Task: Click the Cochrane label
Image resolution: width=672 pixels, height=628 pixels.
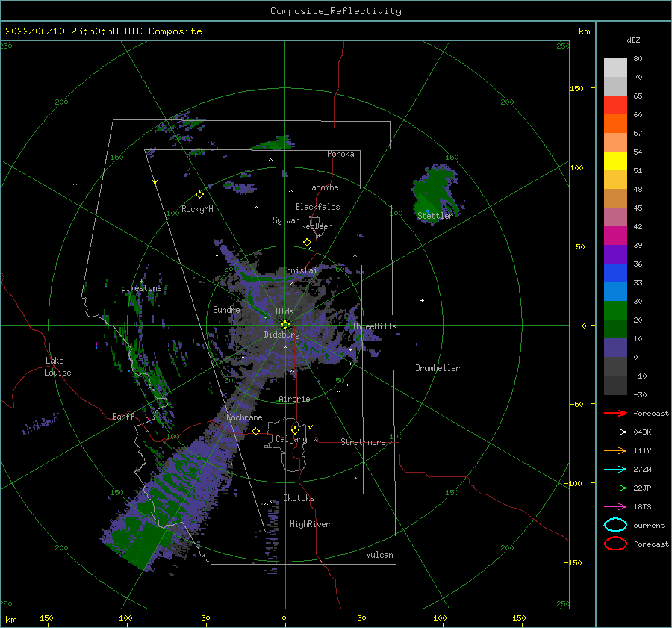Action: click(x=244, y=417)
